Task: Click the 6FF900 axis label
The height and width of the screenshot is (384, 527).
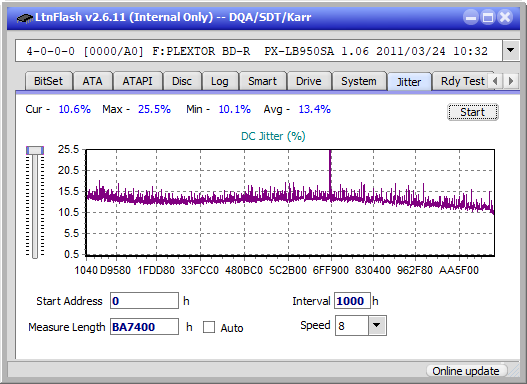Action: (331, 270)
